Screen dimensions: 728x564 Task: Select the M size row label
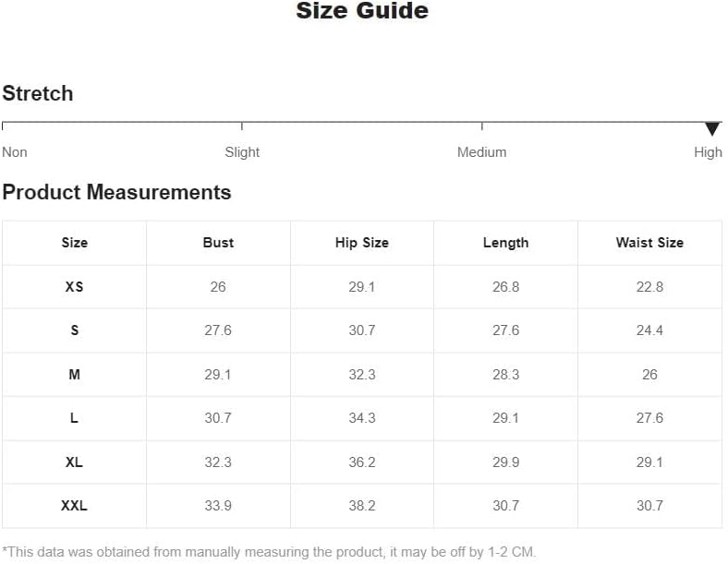pyautogui.click(x=74, y=374)
